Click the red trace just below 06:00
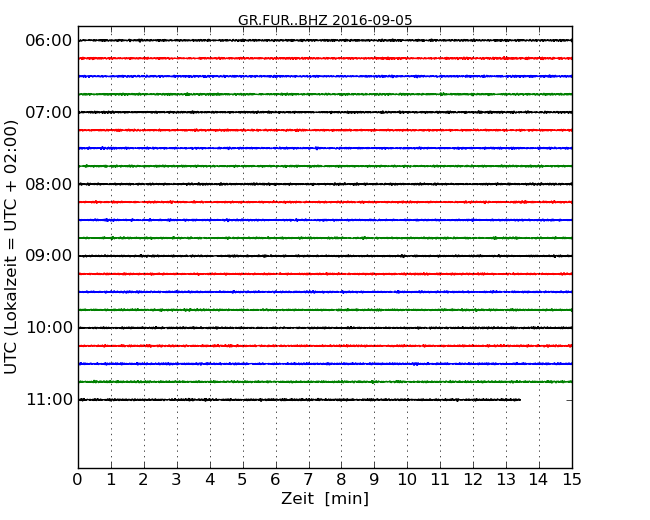 point(325,58)
